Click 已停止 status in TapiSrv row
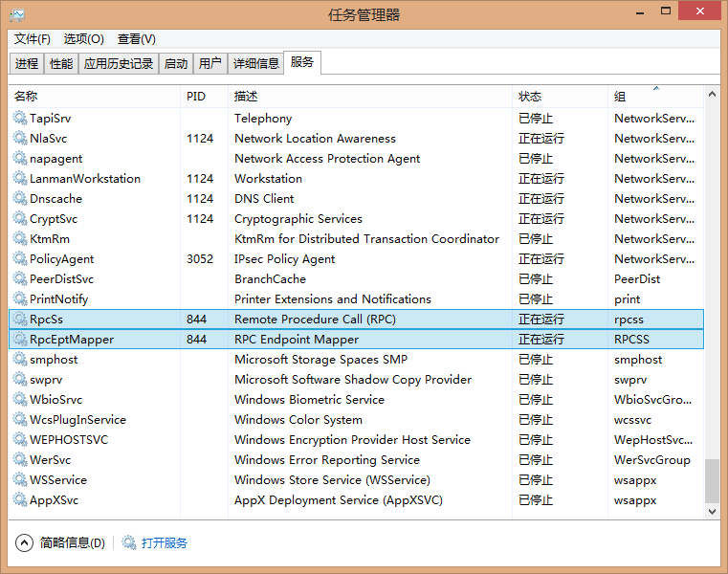This screenshot has height=574, width=728. tap(536, 119)
